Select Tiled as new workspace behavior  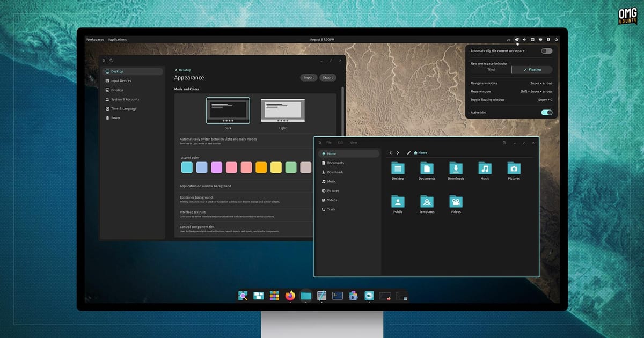[x=490, y=69]
